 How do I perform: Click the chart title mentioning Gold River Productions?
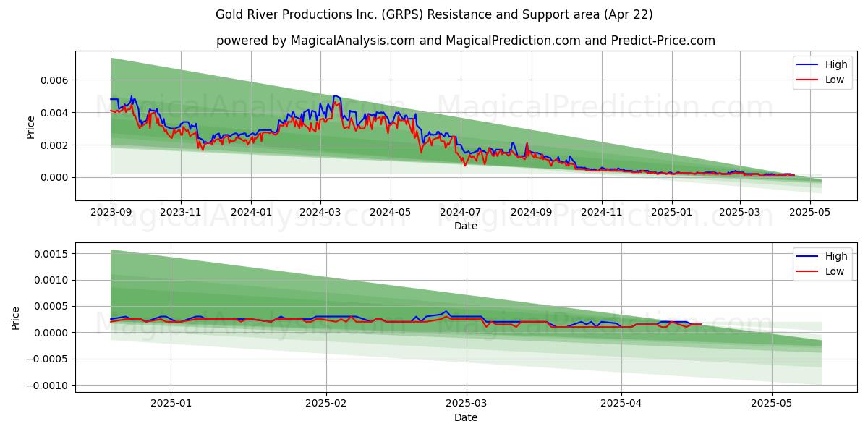[x=434, y=14]
